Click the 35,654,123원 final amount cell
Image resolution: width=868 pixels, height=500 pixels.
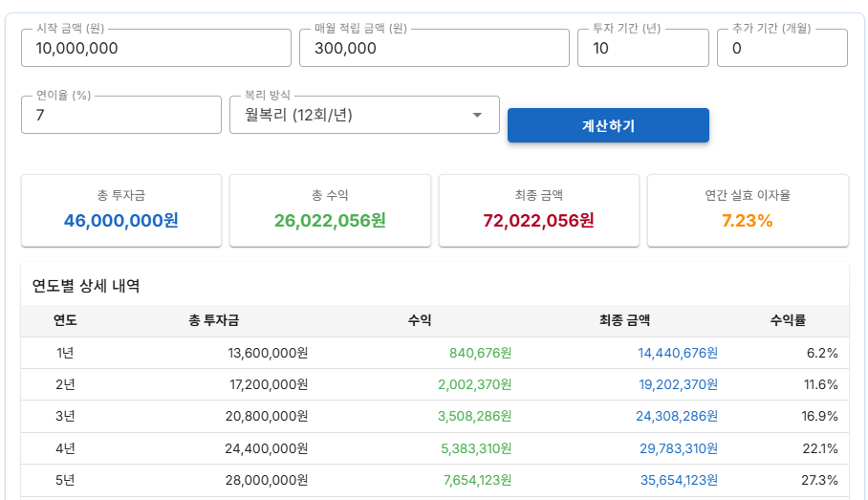coord(680,480)
